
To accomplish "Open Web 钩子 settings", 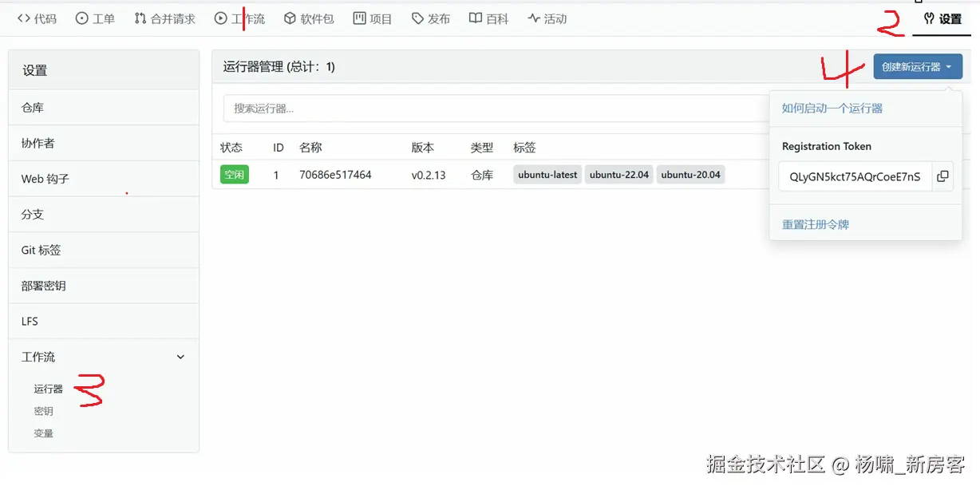I will 104,179.
